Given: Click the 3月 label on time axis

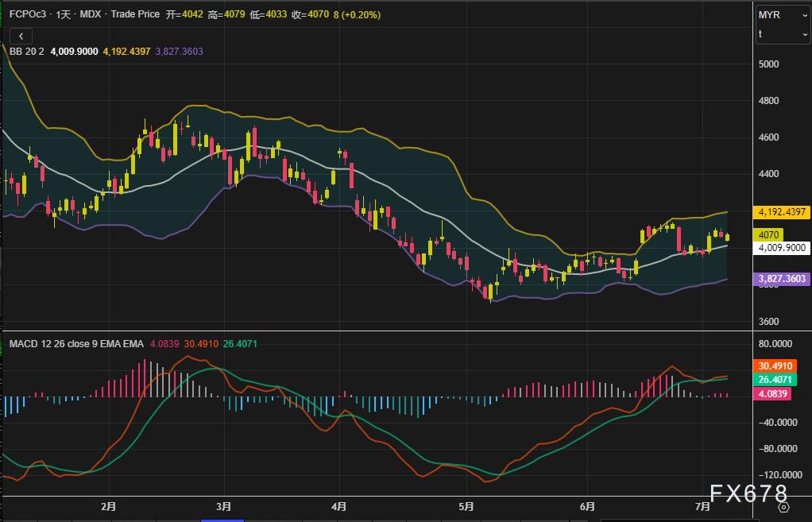Looking at the screenshot, I should (224, 506).
